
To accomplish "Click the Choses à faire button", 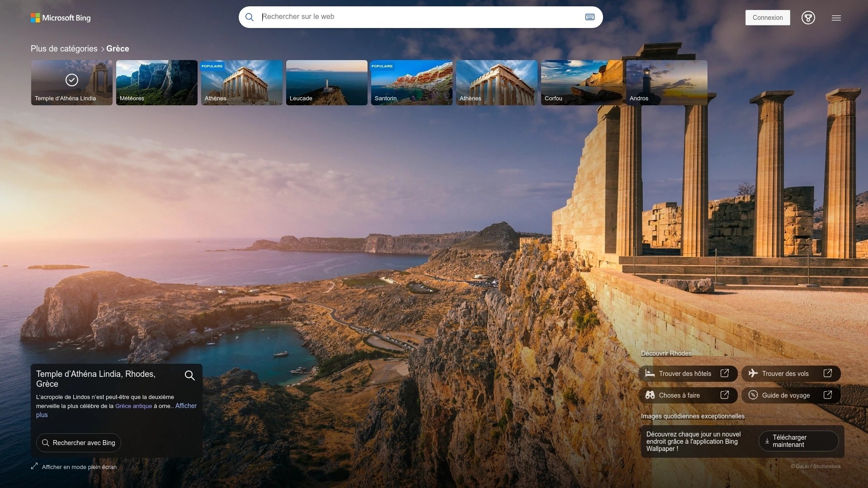I will (688, 395).
